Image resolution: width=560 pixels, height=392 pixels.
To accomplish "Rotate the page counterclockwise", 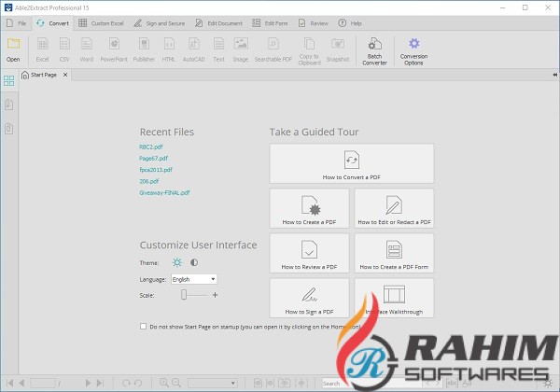I will tap(138, 383).
